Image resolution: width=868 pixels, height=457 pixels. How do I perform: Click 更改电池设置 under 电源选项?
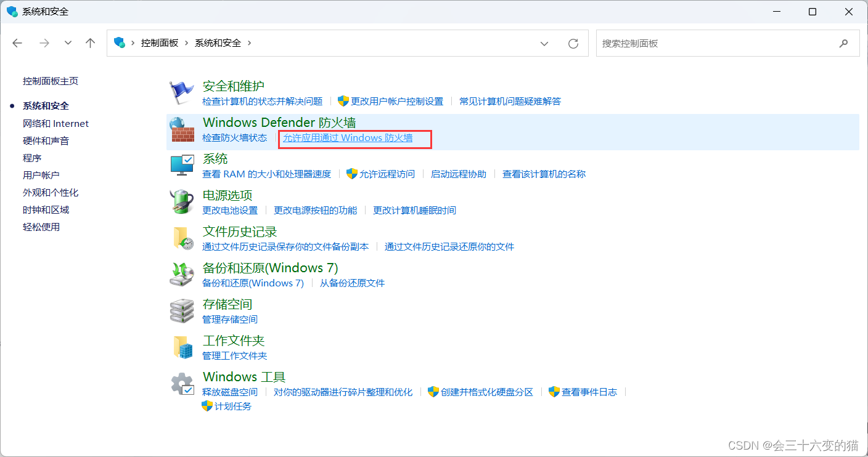[231, 209]
